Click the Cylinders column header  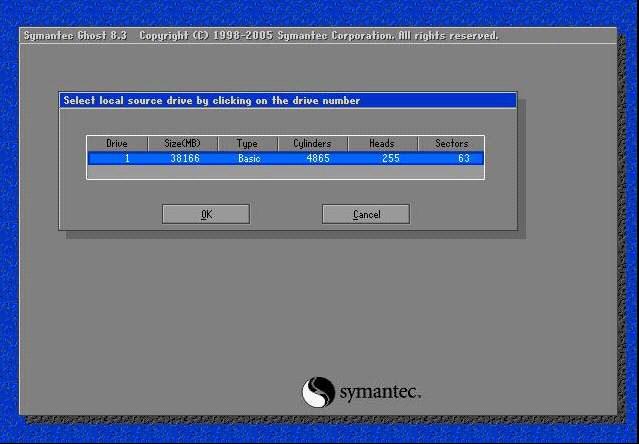312,144
